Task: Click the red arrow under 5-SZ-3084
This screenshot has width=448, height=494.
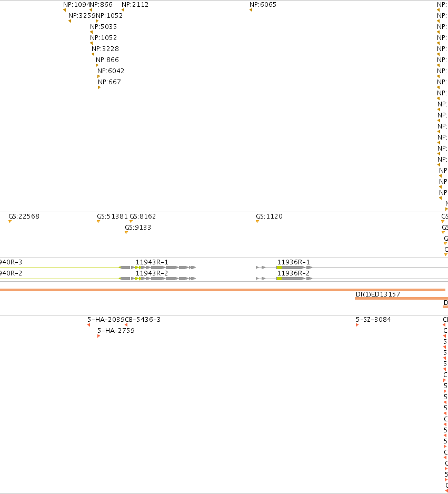Action: (357, 325)
